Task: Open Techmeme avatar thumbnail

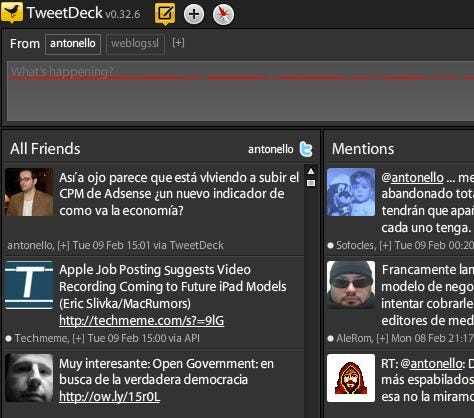Action: point(29,285)
